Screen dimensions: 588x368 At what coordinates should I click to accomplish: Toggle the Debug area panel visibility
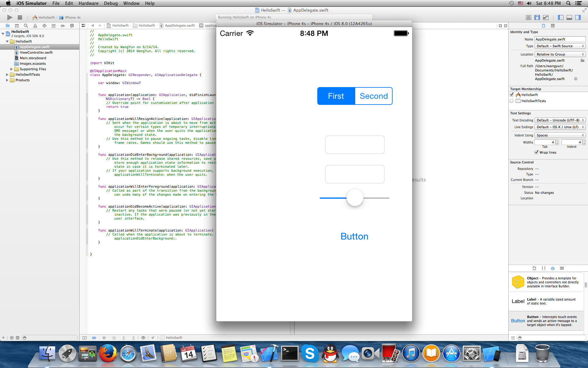[569, 17]
